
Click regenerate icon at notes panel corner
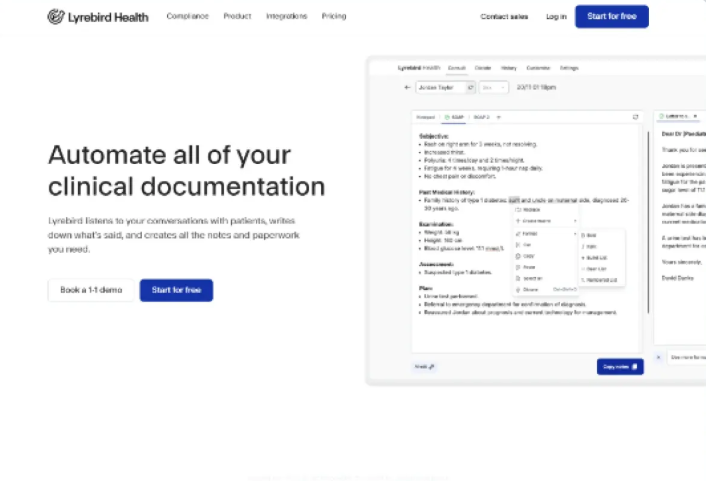point(635,117)
